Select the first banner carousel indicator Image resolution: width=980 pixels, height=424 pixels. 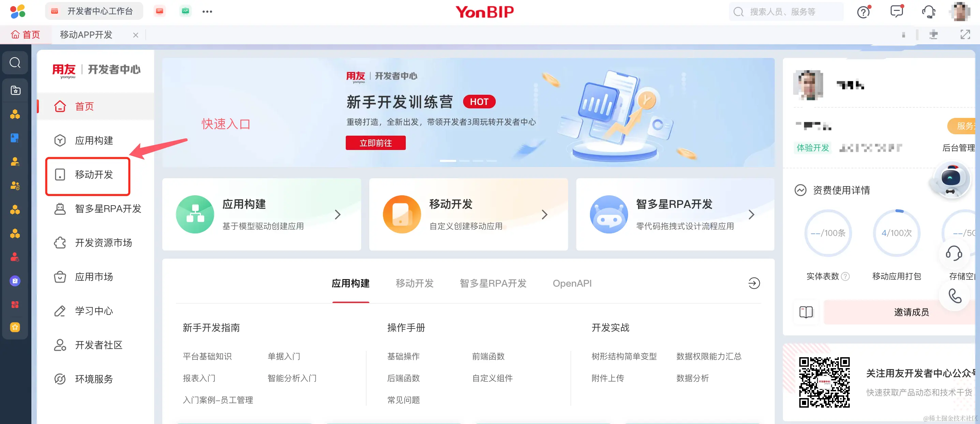coord(448,161)
